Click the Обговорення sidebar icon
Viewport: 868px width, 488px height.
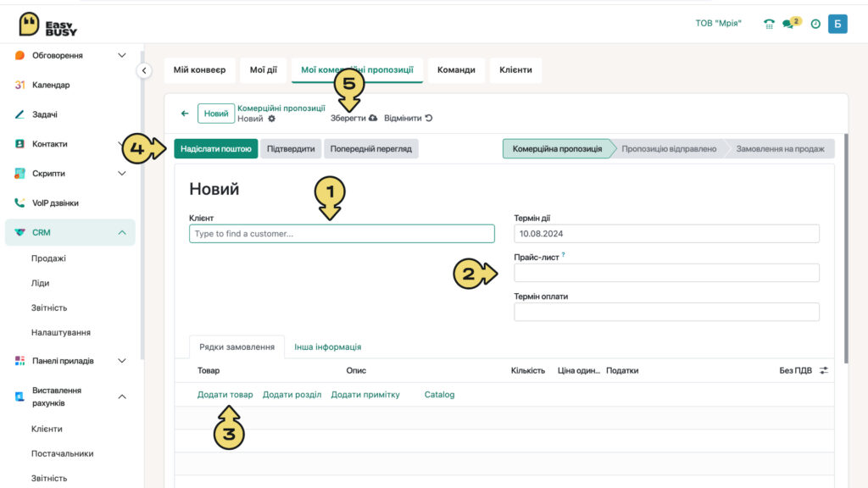pos(19,55)
